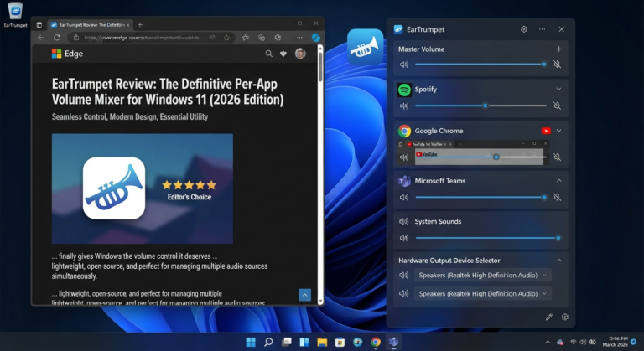The image size is (644, 351).
Task: Collapse the Microsoft Teams section chevron
Action: coord(559,181)
